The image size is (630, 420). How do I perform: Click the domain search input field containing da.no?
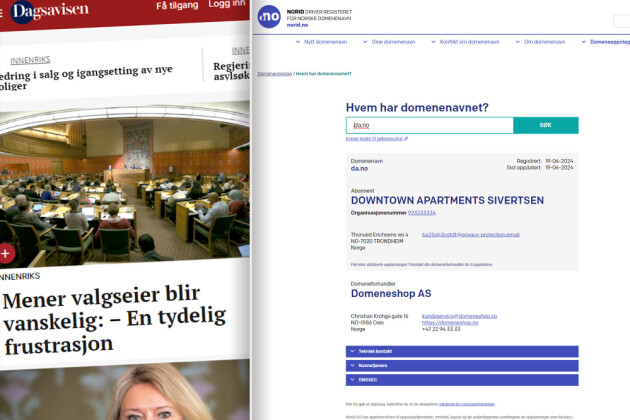coord(430,125)
